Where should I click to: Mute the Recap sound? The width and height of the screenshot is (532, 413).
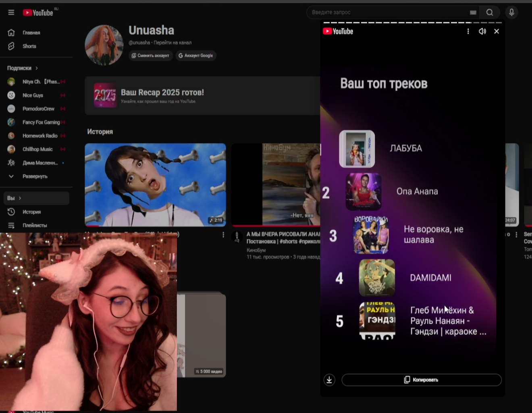point(482,31)
